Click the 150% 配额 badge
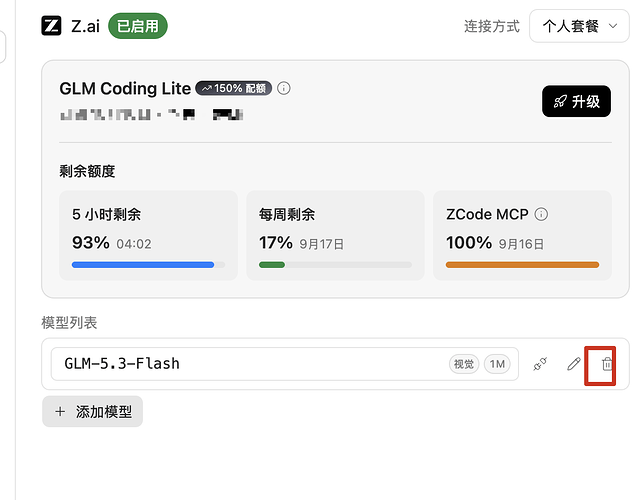Image resolution: width=632 pixels, height=500 pixels. coord(233,88)
